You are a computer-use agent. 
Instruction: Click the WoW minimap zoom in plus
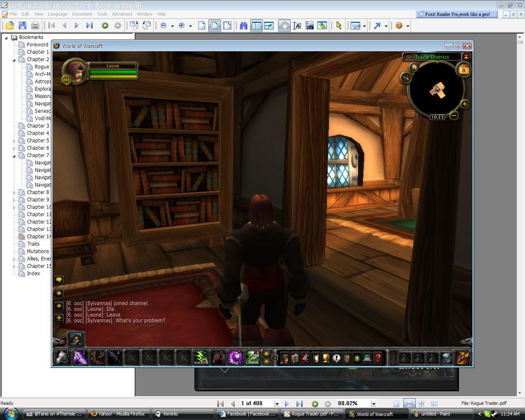(464, 104)
